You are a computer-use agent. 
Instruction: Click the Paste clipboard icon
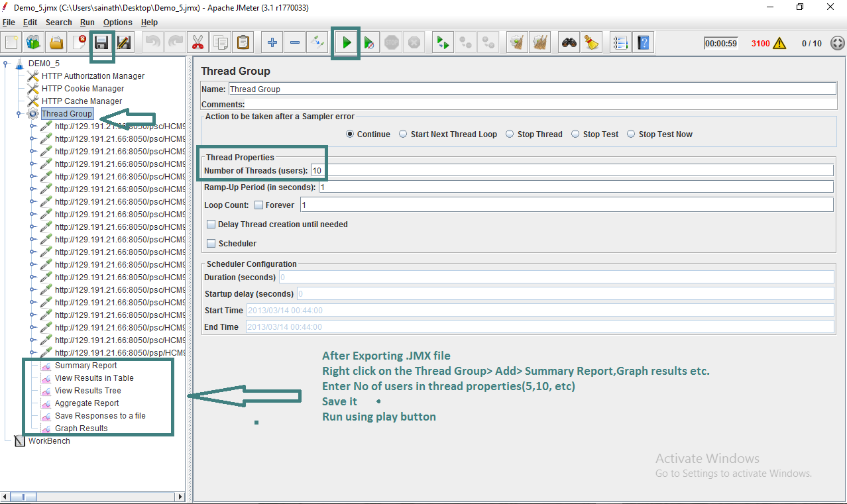coord(243,43)
